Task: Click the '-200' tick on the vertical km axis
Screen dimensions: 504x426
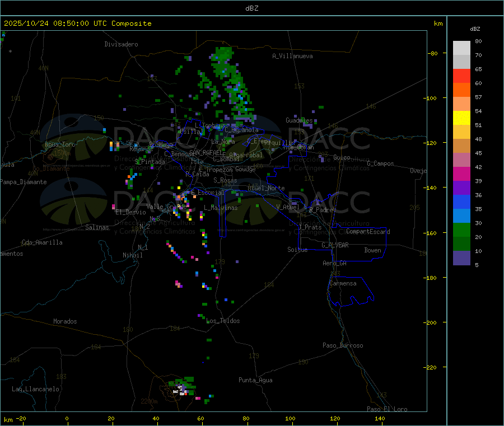Action: [430, 322]
